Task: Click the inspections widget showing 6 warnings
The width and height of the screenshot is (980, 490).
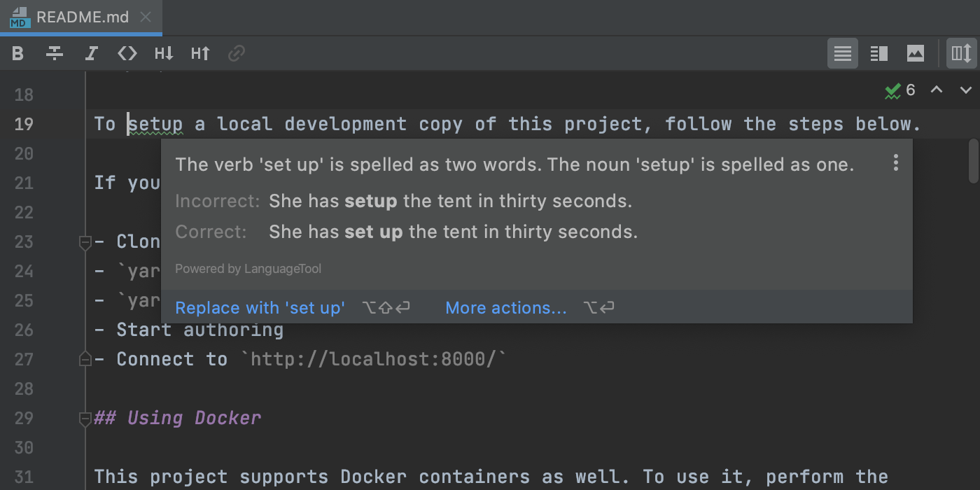Action: (901, 90)
